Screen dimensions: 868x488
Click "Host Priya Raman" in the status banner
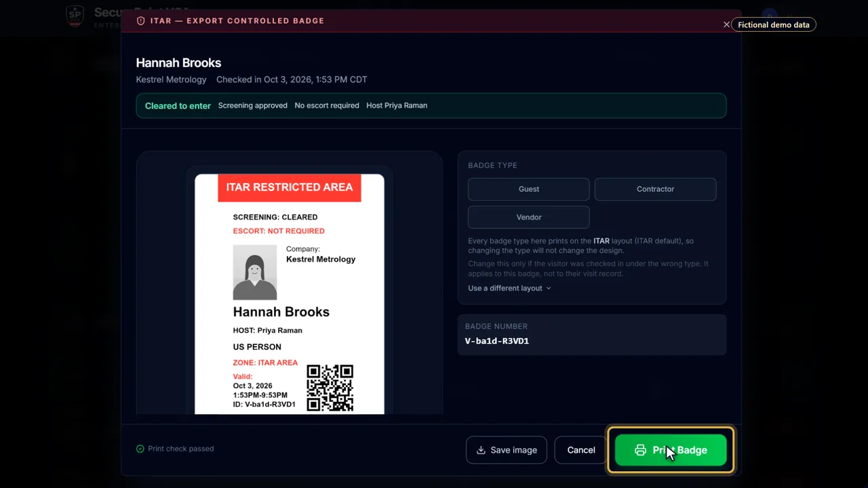click(x=397, y=106)
